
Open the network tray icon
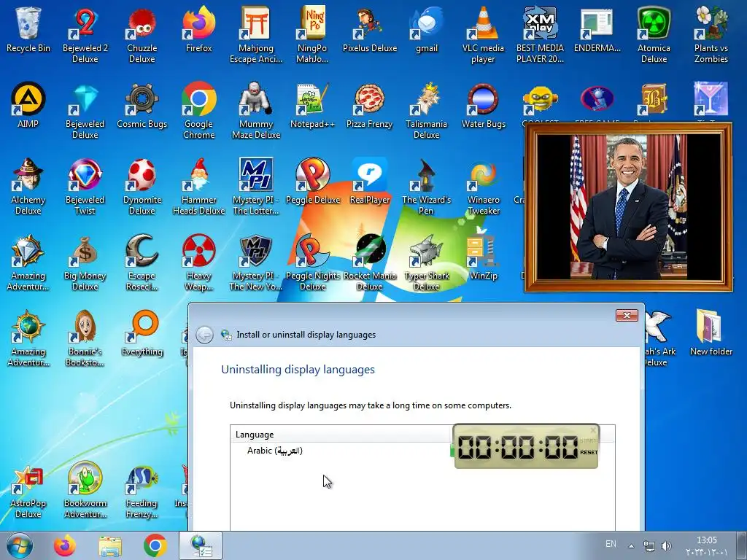pyautogui.click(x=649, y=545)
